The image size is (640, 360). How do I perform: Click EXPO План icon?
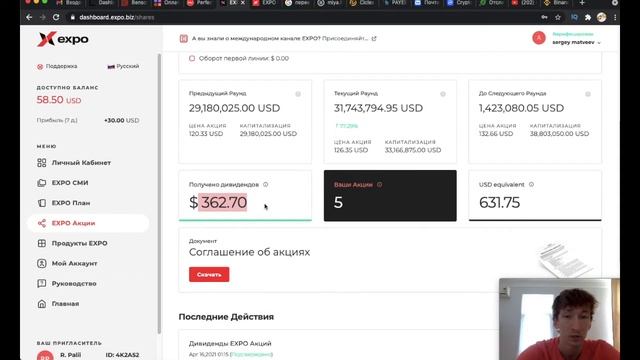42,203
